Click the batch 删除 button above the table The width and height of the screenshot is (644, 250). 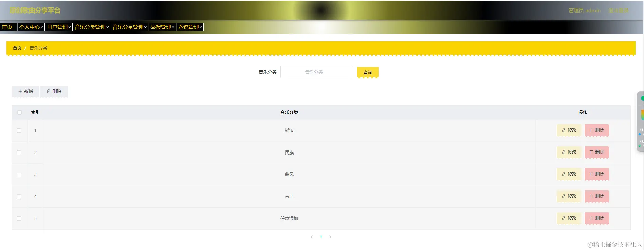point(54,91)
